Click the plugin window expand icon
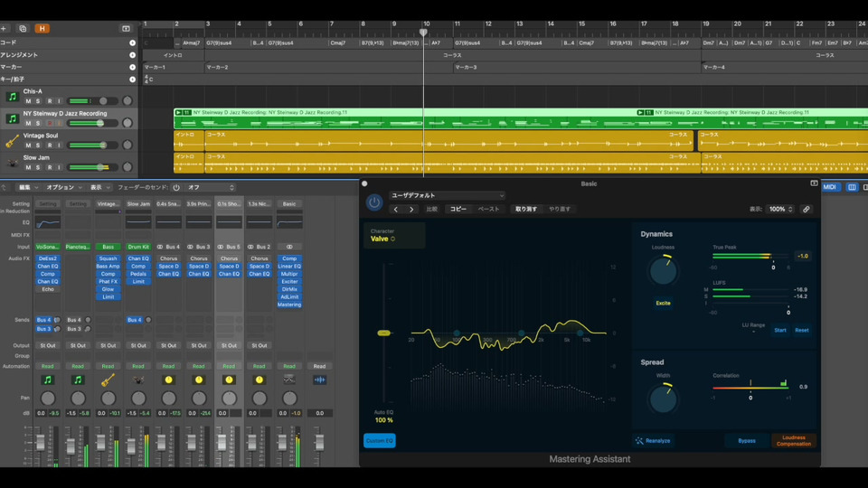Image resolution: width=868 pixels, height=488 pixels. (814, 183)
